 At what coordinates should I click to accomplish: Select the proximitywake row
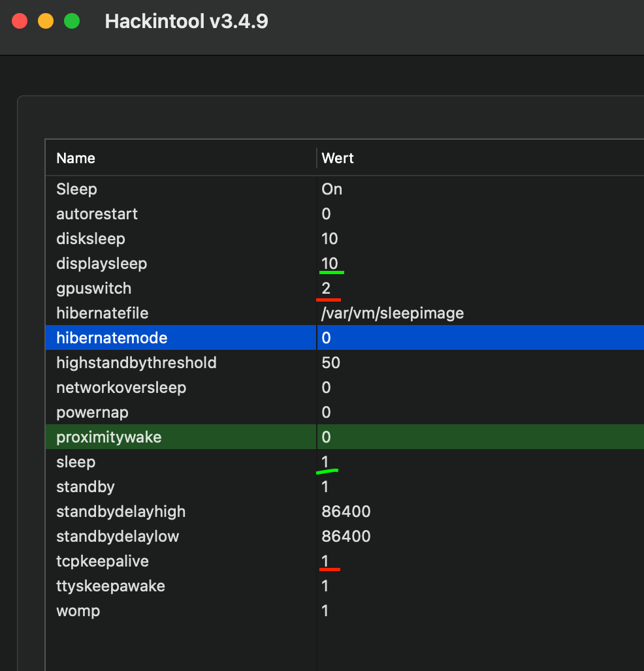345,437
